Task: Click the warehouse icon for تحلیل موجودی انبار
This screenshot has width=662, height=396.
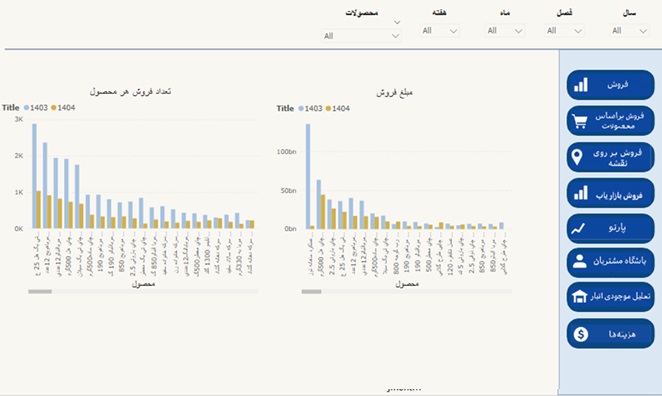Action: point(580,296)
